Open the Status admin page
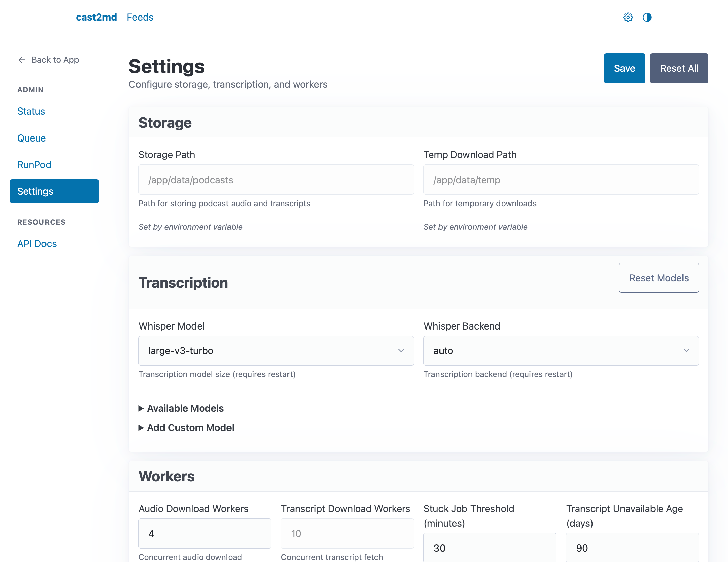728x562 pixels. pos(31,111)
